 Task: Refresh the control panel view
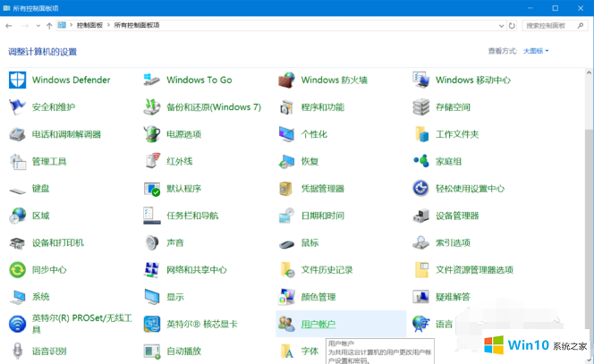(513, 26)
